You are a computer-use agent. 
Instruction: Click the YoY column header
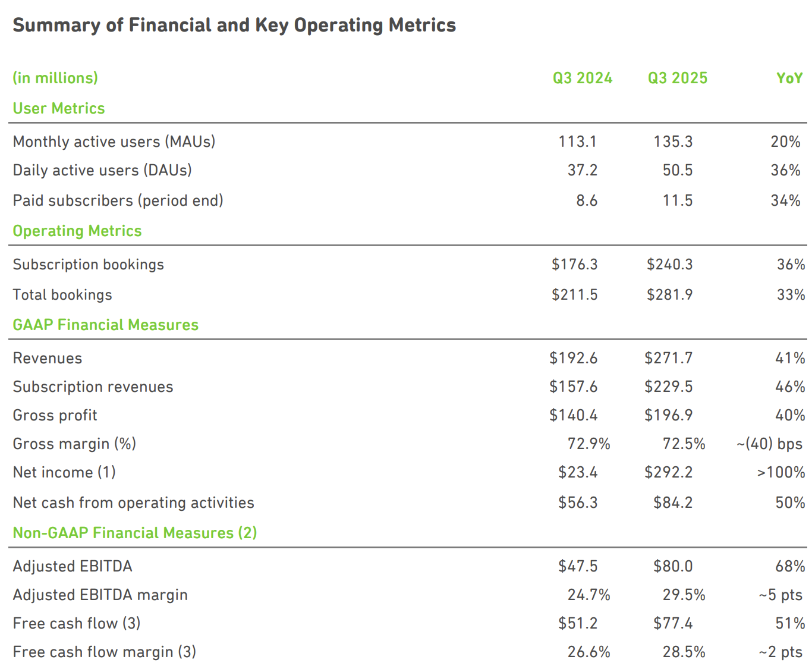(789, 78)
